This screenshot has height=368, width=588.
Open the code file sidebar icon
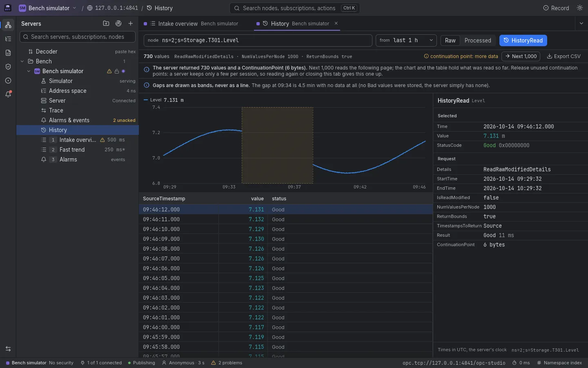coord(8,53)
